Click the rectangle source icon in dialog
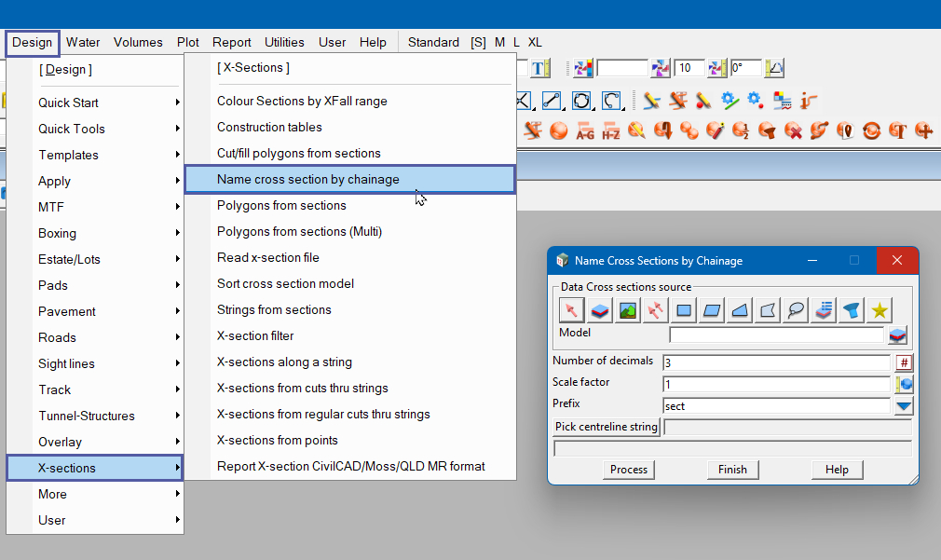Viewport: 941px width, 560px height. coord(684,310)
